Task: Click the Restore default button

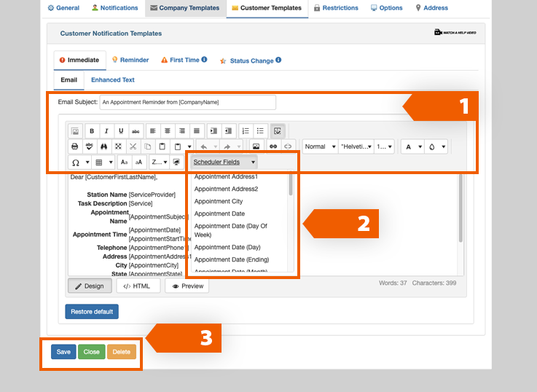Action: click(92, 312)
